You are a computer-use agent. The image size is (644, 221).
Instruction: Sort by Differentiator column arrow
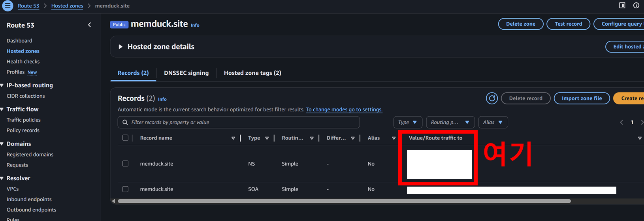tap(353, 138)
